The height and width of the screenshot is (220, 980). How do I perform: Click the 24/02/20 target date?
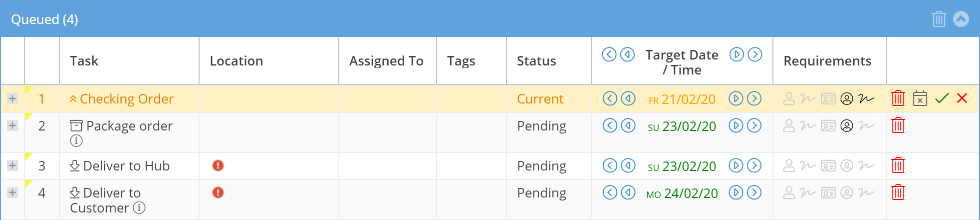[x=691, y=193]
